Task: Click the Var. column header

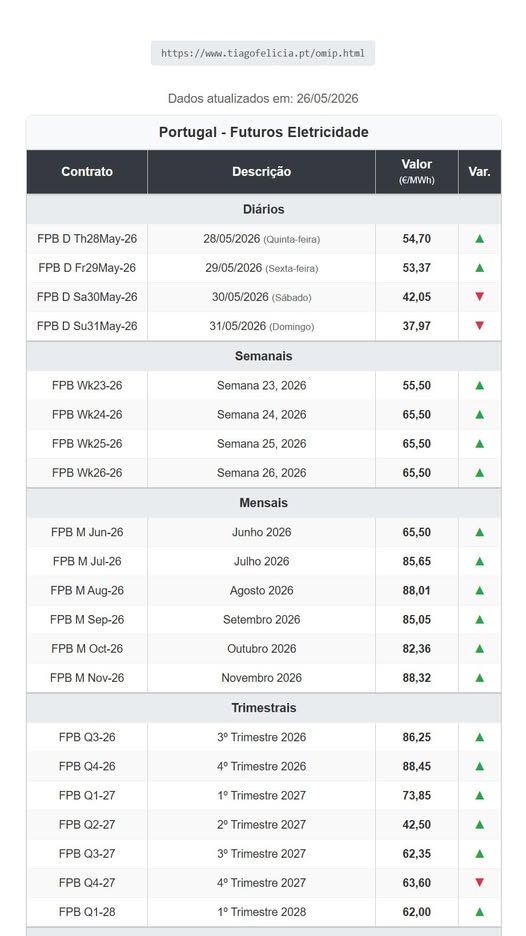Action: (479, 172)
